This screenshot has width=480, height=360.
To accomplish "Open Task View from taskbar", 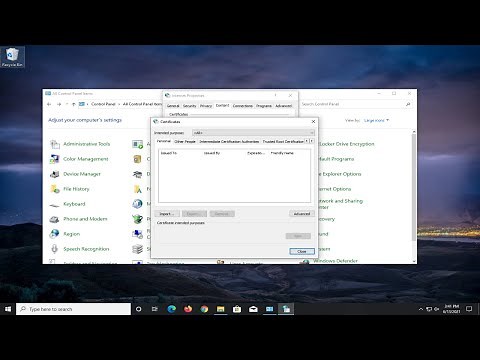I will tap(155, 309).
